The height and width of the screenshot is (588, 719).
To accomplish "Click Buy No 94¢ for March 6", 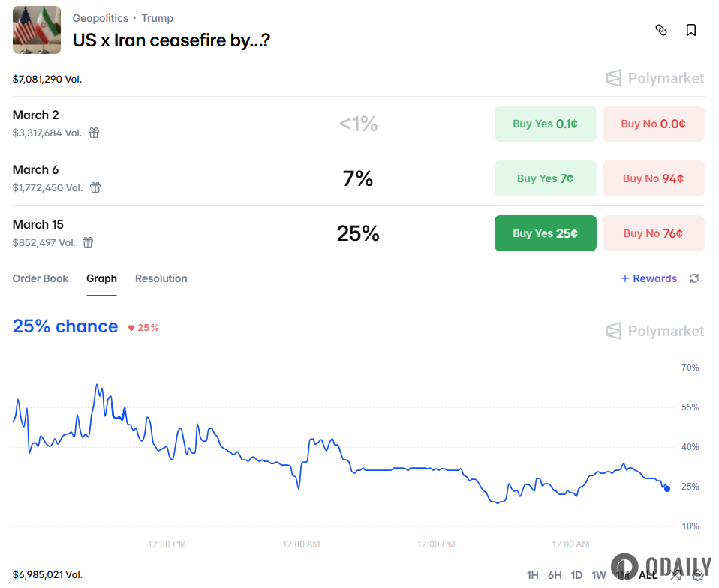I will pos(653,178).
